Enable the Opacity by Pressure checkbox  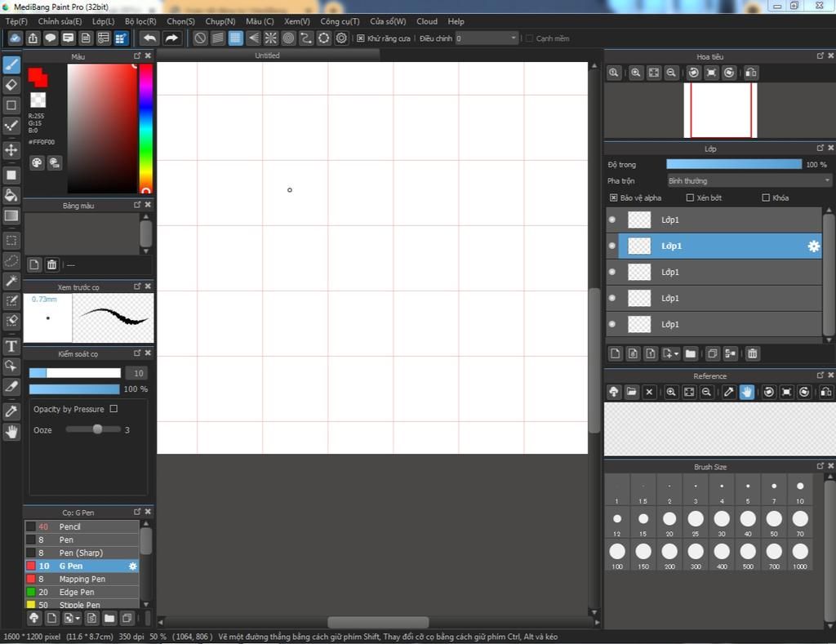click(x=113, y=409)
